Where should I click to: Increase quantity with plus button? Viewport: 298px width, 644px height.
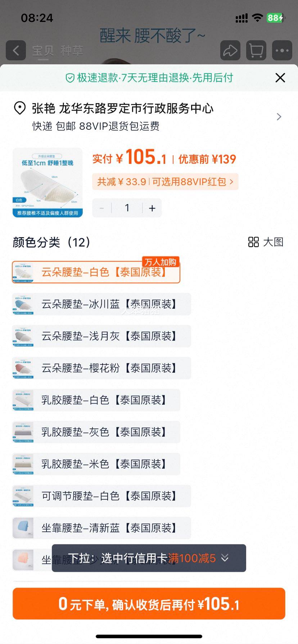[x=152, y=208]
